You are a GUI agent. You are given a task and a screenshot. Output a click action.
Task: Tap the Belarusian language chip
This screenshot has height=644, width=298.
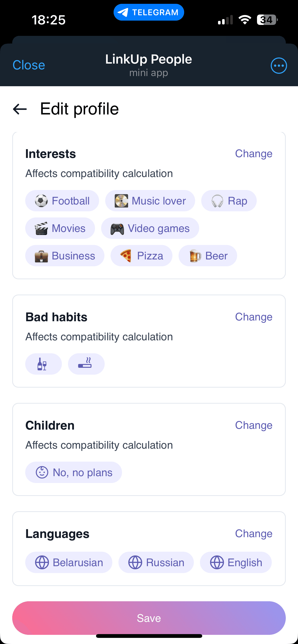(x=69, y=563)
